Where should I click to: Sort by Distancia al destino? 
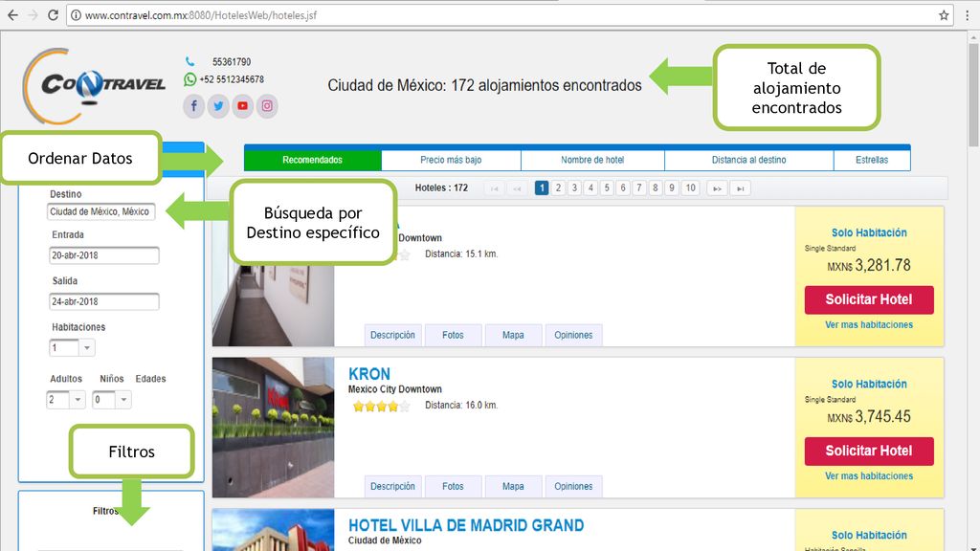point(748,160)
